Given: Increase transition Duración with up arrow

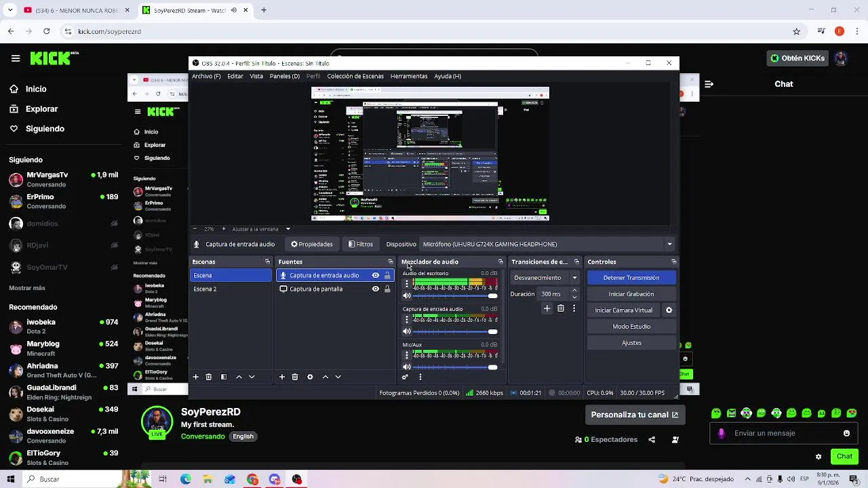Looking at the screenshot, I should [x=574, y=291].
